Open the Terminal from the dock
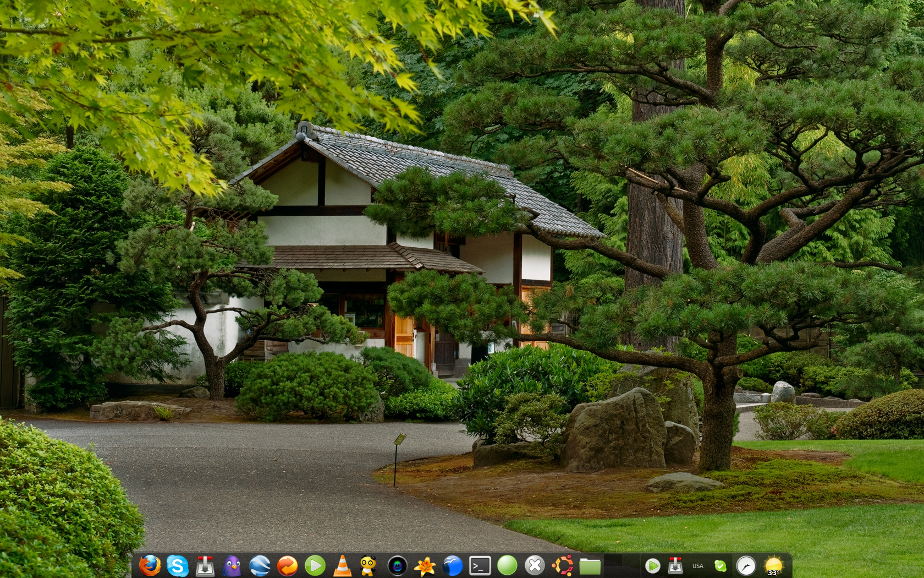 pos(480,565)
